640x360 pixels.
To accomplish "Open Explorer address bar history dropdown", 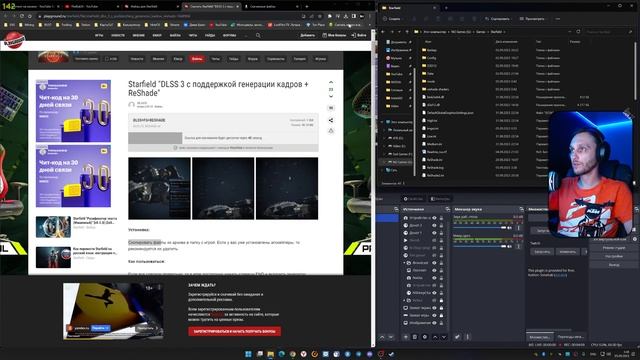I will click(570, 31).
